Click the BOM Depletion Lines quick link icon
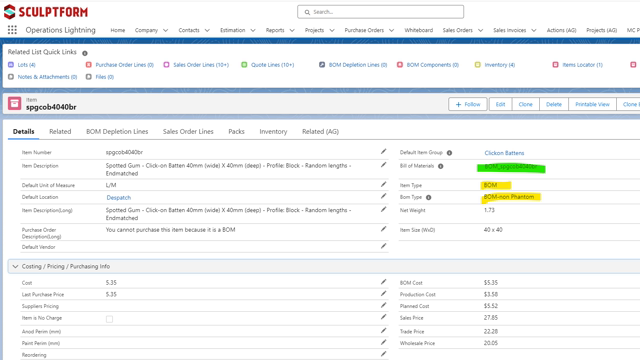This screenshot has width=640, height=360. tap(322, 64)
